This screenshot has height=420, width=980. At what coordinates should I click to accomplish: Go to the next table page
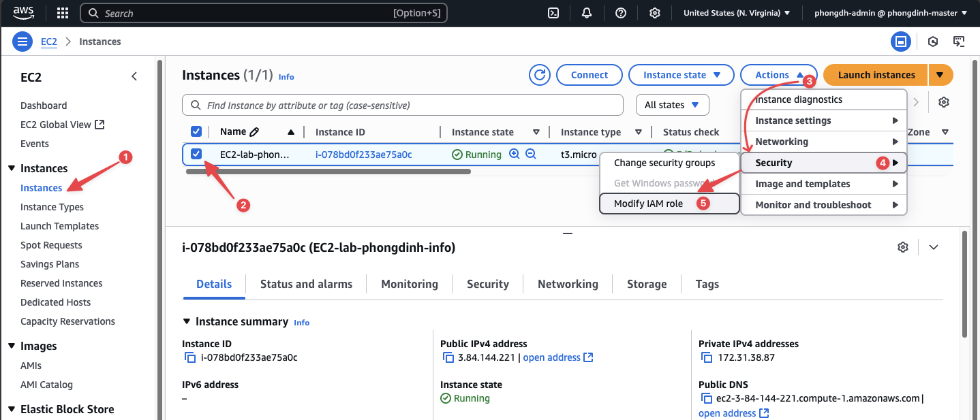[x=916, y=102]
